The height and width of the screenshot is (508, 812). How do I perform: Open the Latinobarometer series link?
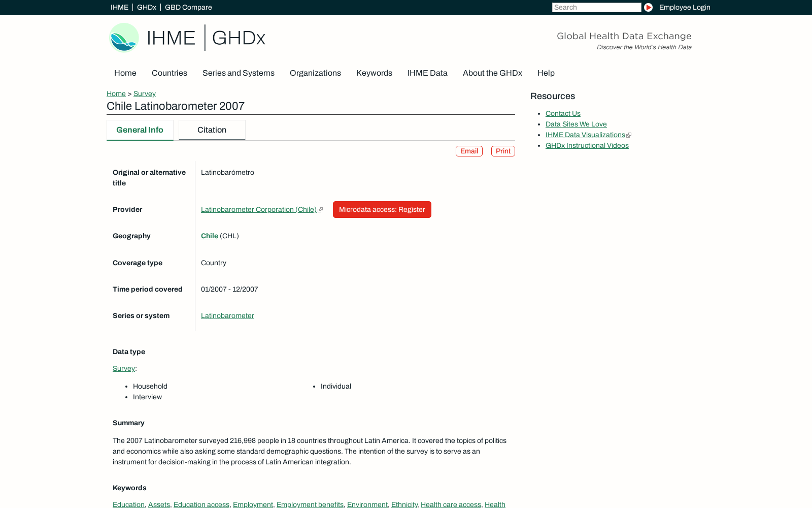227,316
